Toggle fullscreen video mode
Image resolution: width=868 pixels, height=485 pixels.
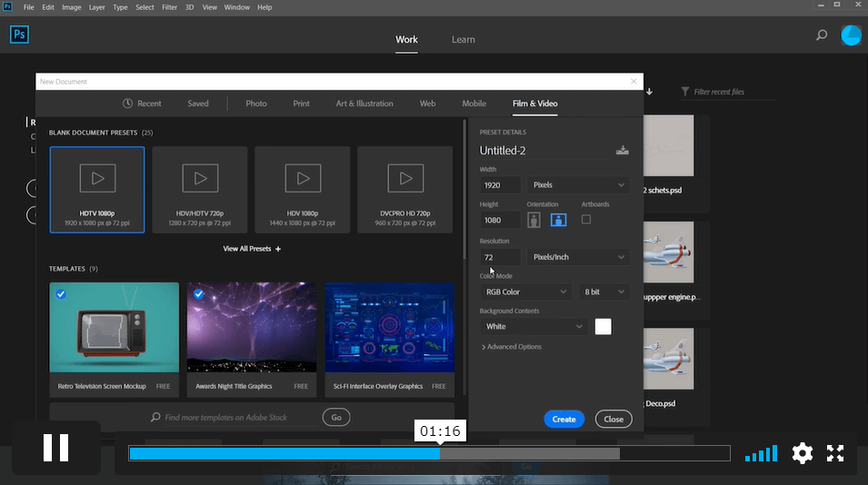tap(835, 453)
